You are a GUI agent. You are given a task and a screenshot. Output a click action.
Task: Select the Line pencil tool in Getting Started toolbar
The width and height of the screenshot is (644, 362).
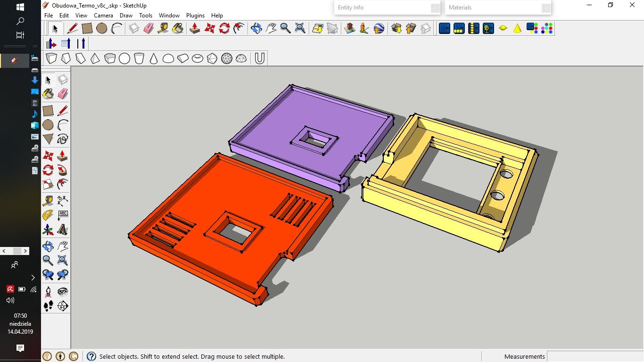pyautogui.click(x=73, y=28)
